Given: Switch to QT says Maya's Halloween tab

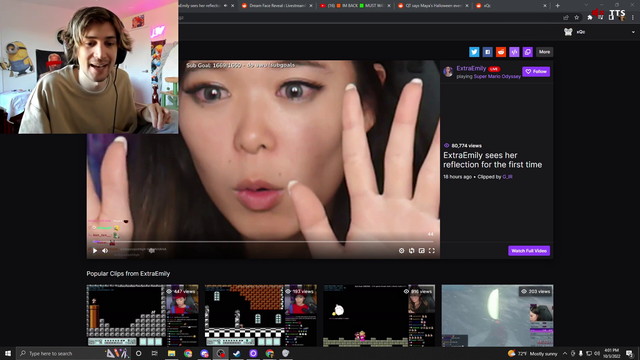Looking at the screenshot, I should (433, 6).
